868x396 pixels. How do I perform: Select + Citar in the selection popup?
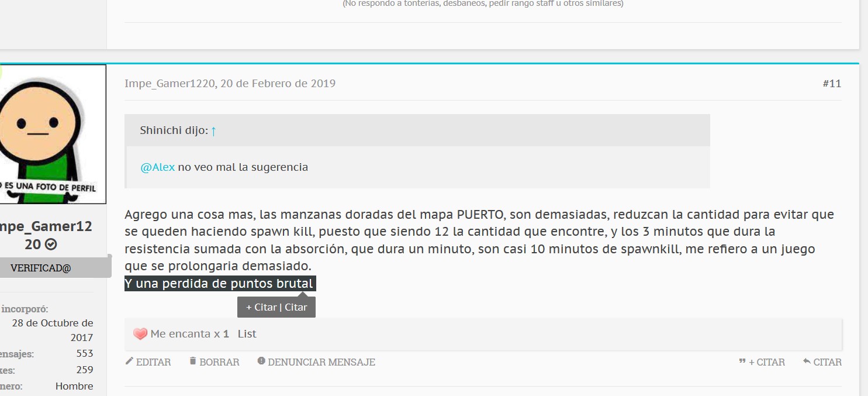pos(261,307)
